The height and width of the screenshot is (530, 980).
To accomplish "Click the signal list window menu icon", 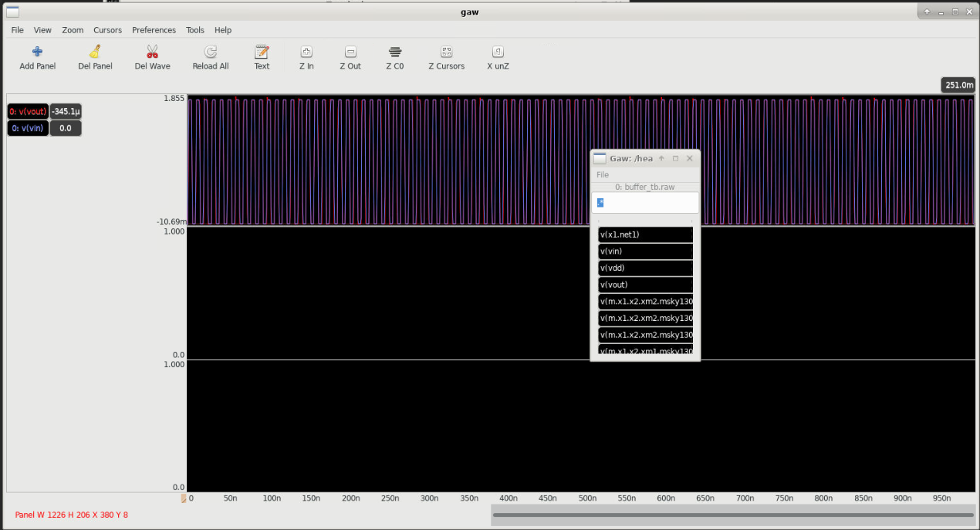I will coord(600,158).
